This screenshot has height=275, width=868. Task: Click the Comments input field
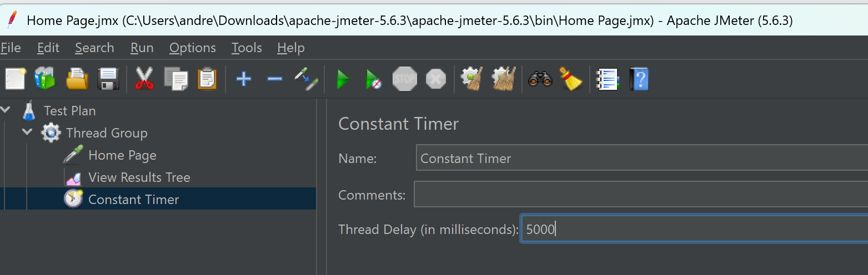pos(640,195)
